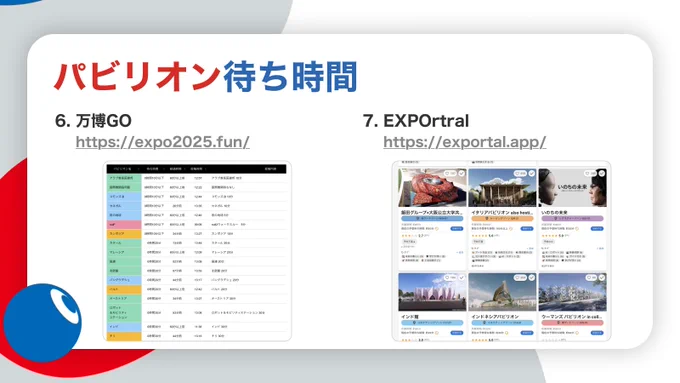Open the red sculpture pavilion photo
Screen dimensions: 680x383
432,188
